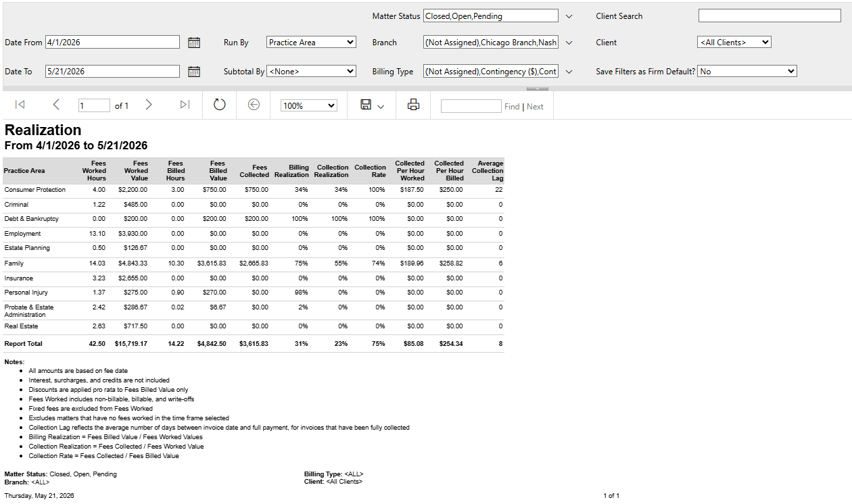
Task: Select the Estate Planning row label
Action: pos(27,248)
